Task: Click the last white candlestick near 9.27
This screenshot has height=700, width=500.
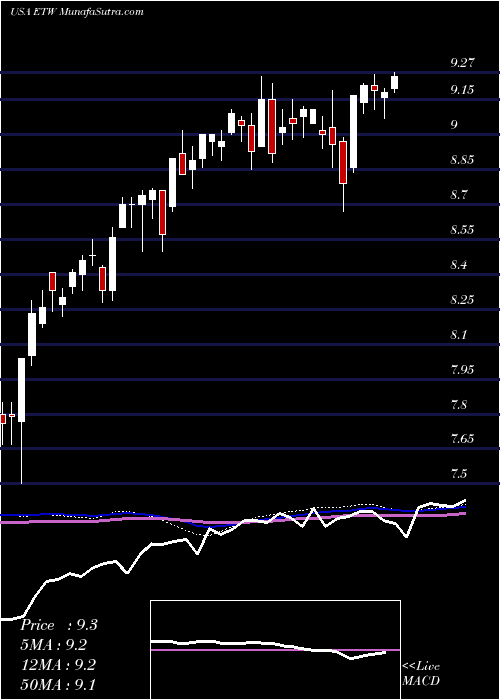Action: [x=394, y=83]
